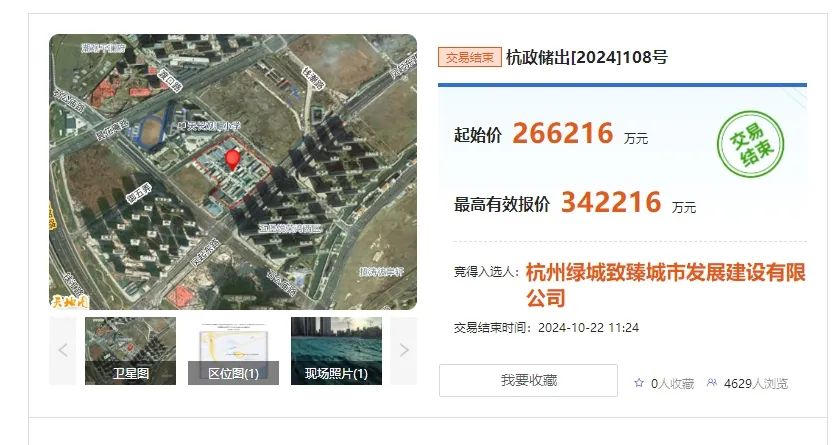Click the highest bid 342216

(x=611, y=202)
